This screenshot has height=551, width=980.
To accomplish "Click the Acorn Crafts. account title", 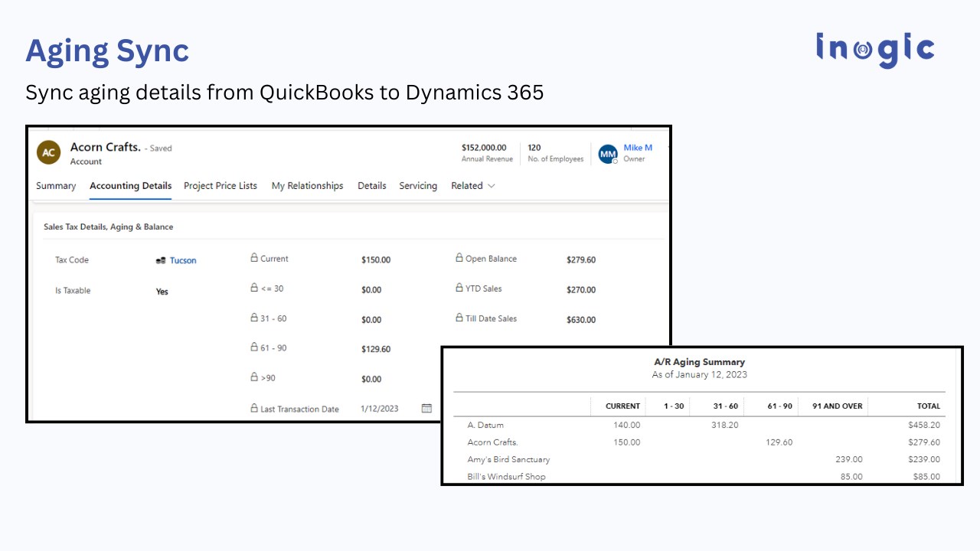I will [x=106, y=147].
